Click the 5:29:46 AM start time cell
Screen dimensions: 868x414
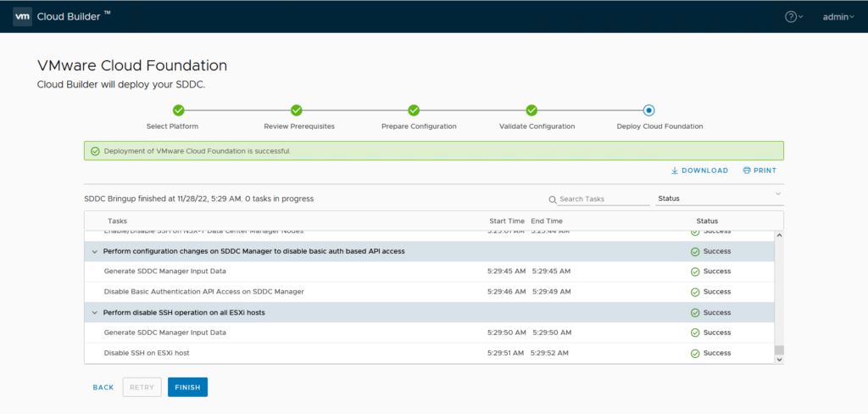[x=507, y=292]
